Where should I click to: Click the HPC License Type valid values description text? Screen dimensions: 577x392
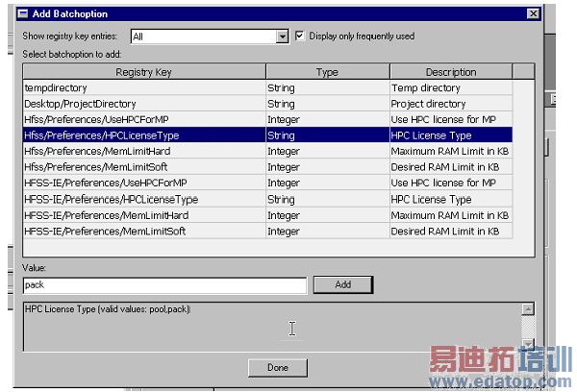(x=107, y=309)
